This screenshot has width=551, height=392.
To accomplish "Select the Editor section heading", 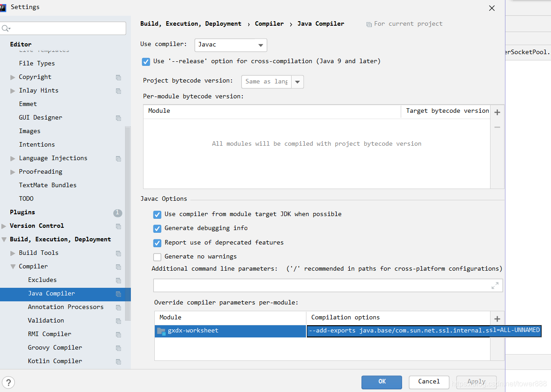I will coord(21,44).
